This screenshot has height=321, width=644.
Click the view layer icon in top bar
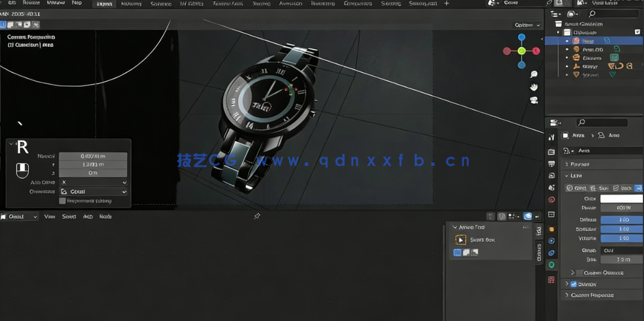tap(580, 3)
